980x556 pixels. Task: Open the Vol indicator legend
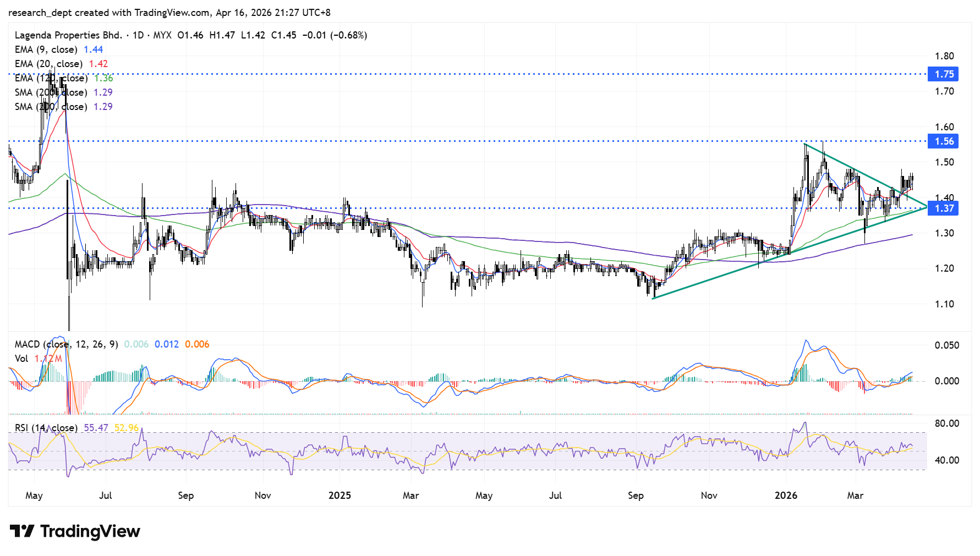tap(21, 359)
